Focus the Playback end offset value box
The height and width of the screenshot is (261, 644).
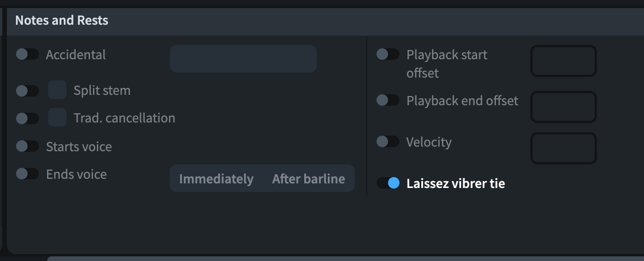pos(563,107)
